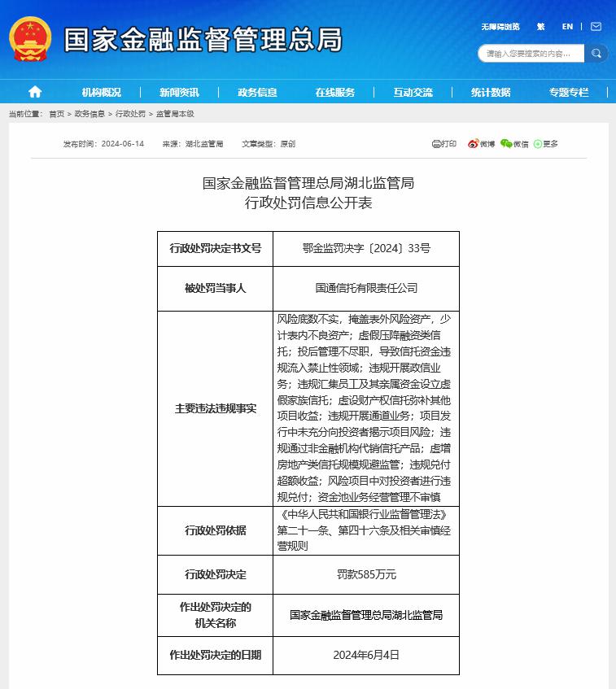The height and width of the screenshot is (689, 616).
Task: Select the 互动交流 menu item
Action: [413, 92]
